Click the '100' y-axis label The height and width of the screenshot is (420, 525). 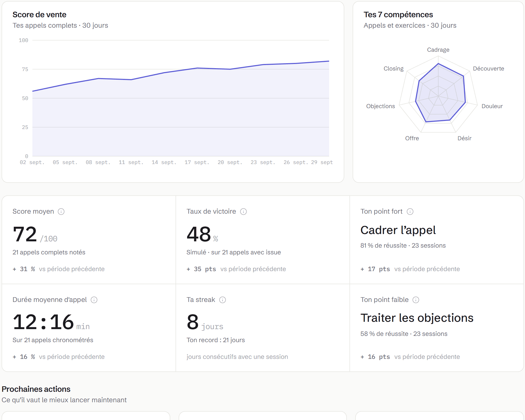24,40
